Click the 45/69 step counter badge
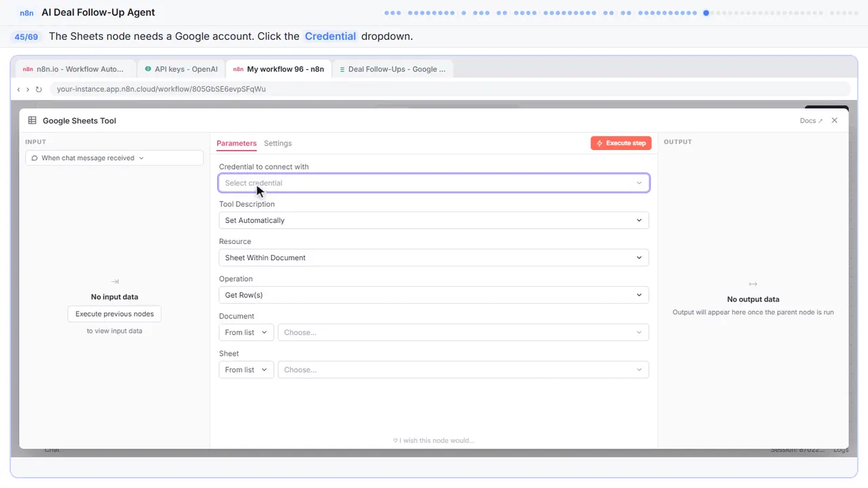Viewport: 868px width, 488px height. 26,37
